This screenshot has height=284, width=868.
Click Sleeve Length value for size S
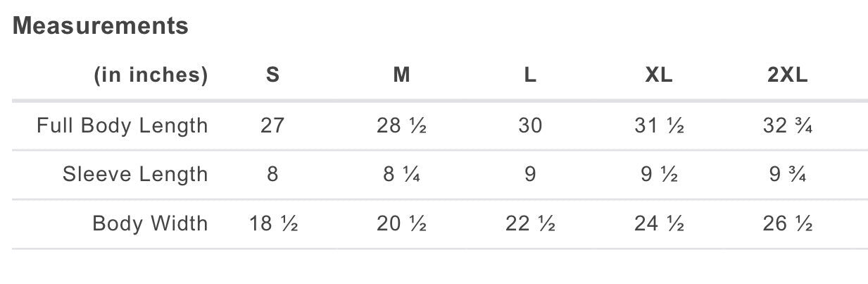pos(272,174)
